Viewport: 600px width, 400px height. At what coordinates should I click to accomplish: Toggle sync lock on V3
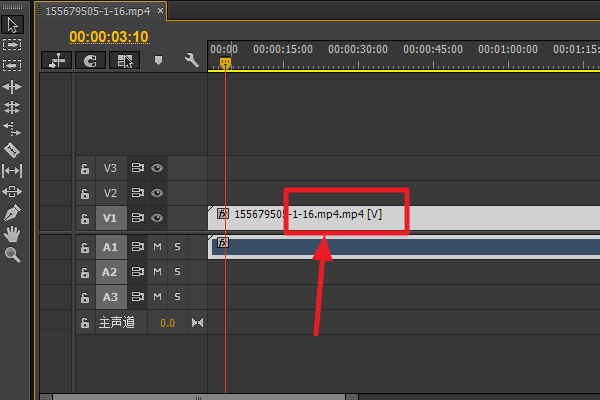138,168
